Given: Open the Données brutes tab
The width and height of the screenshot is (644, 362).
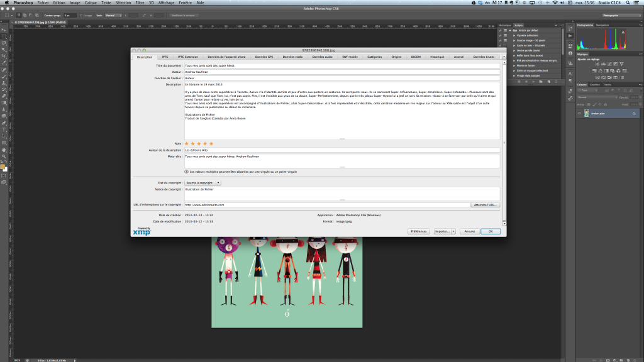Looking at the screenshot, I should (484, 57).
